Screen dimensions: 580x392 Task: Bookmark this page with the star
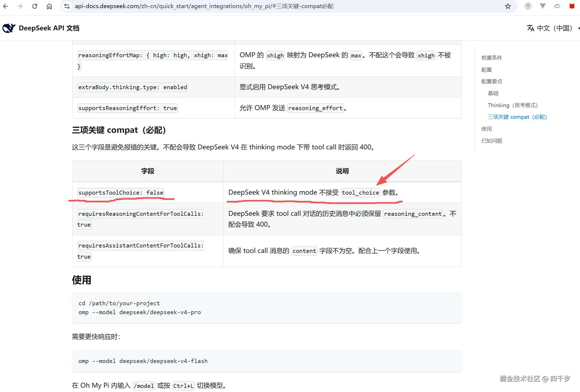[508, 6]
